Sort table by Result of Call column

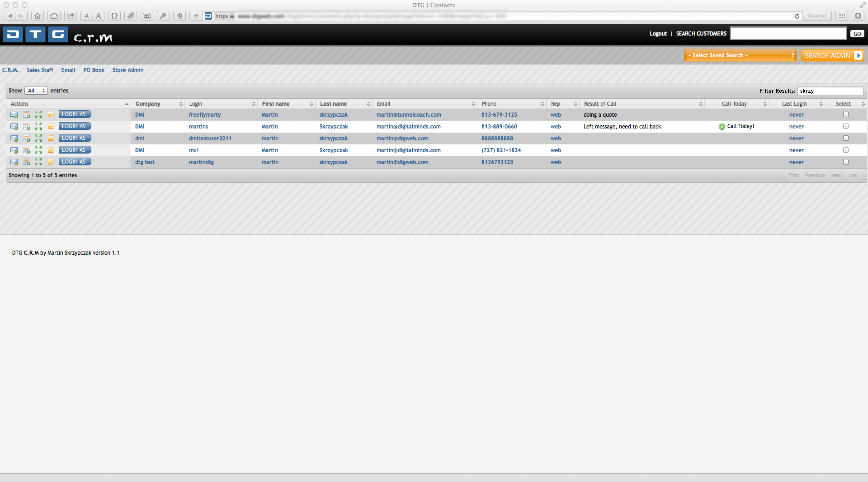[642, 104]
